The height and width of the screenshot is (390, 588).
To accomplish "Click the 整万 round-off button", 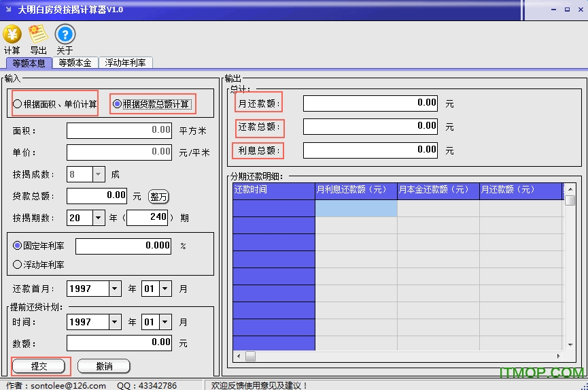I will [x=158, y=197].
